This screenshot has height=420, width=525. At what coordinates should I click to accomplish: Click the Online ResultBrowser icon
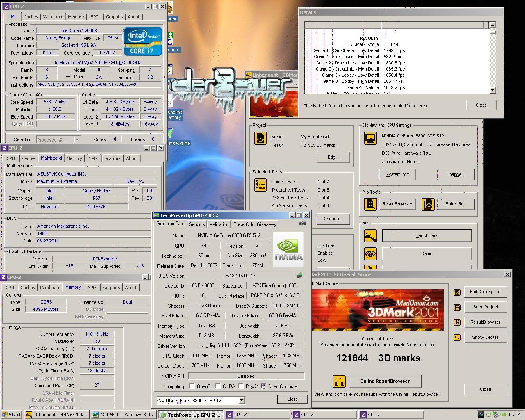[339, 381]
